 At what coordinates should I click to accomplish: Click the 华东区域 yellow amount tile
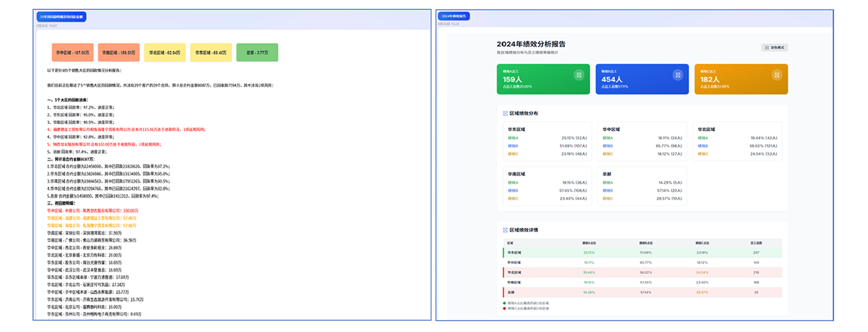(211, 52)
